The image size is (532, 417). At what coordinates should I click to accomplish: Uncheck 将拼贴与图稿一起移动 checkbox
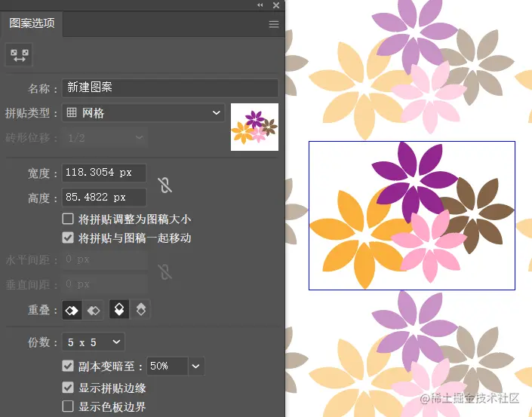(x=68, y=238)
